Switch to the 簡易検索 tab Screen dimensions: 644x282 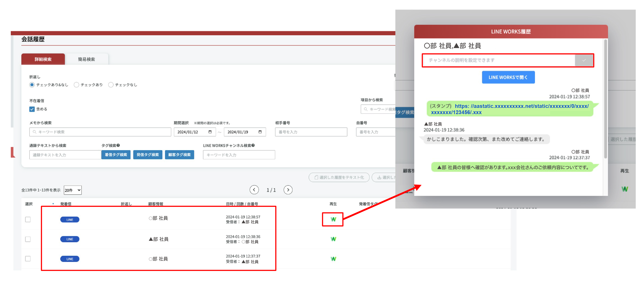[x=86, y=59]
